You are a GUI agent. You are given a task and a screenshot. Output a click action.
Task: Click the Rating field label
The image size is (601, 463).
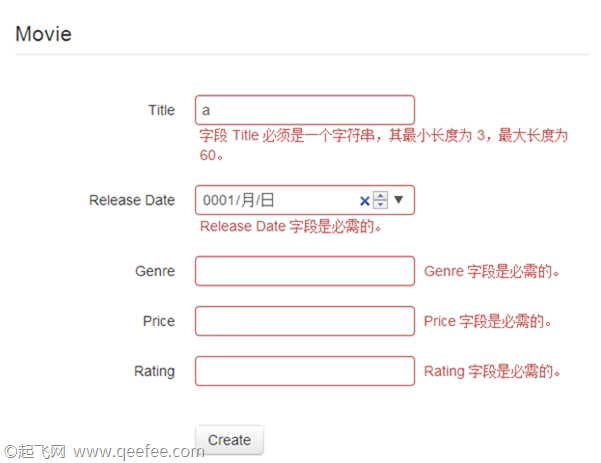[154, 371]
